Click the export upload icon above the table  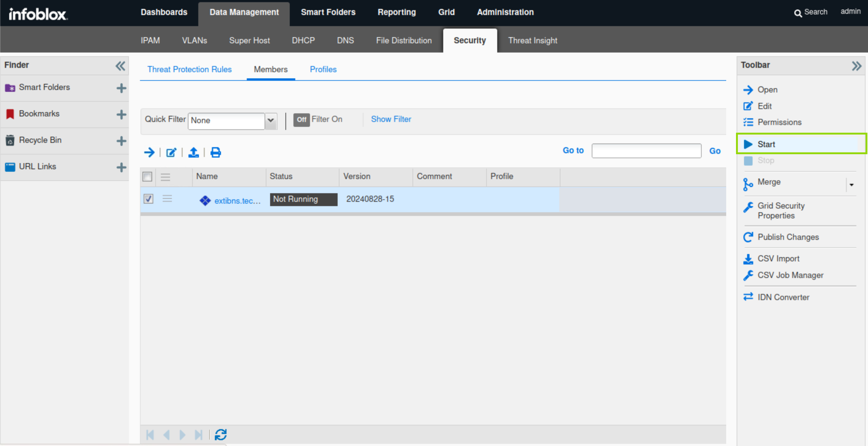(x=193, y=152)
